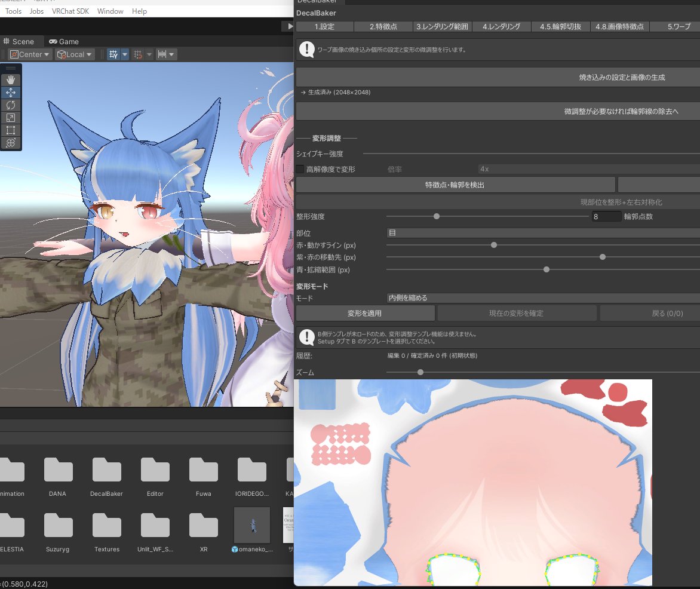Select the Rotate tool
This screenshot has width=700, height=589.
pyautogui.click(x=11, y=105)
